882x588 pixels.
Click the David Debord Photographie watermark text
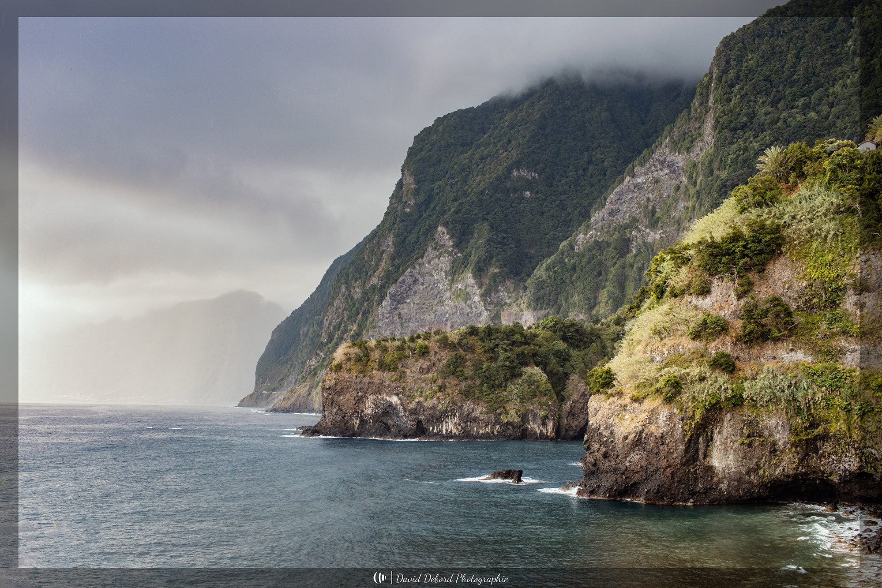452,578
